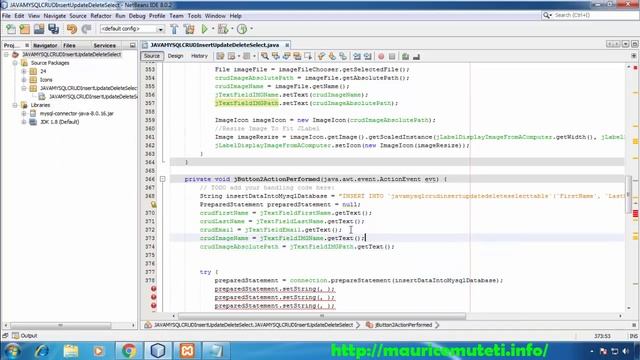Click the Uncomment icon in editor toolbar
Screen dimensions: 640x360
[416, 56]
